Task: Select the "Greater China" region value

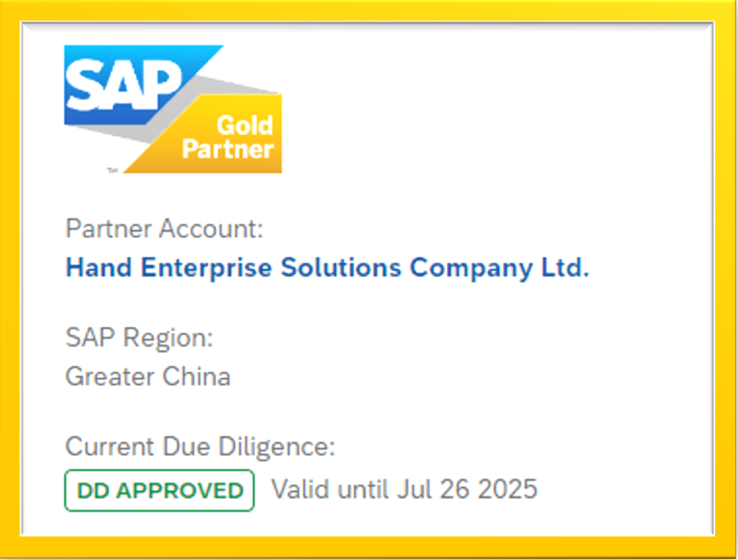Action: click(148, 377)
